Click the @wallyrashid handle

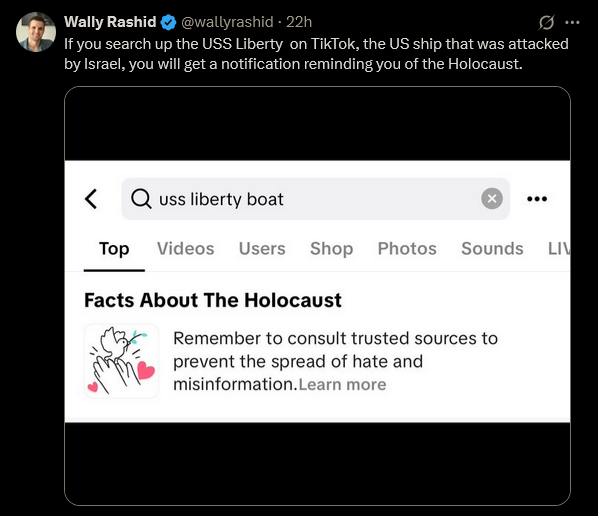(227, 22)
